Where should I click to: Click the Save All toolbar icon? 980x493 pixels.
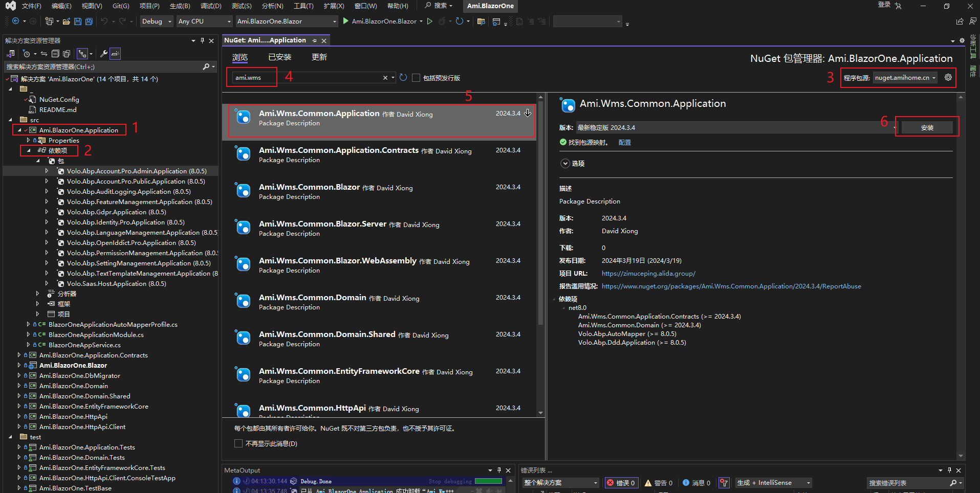[89, 21]
